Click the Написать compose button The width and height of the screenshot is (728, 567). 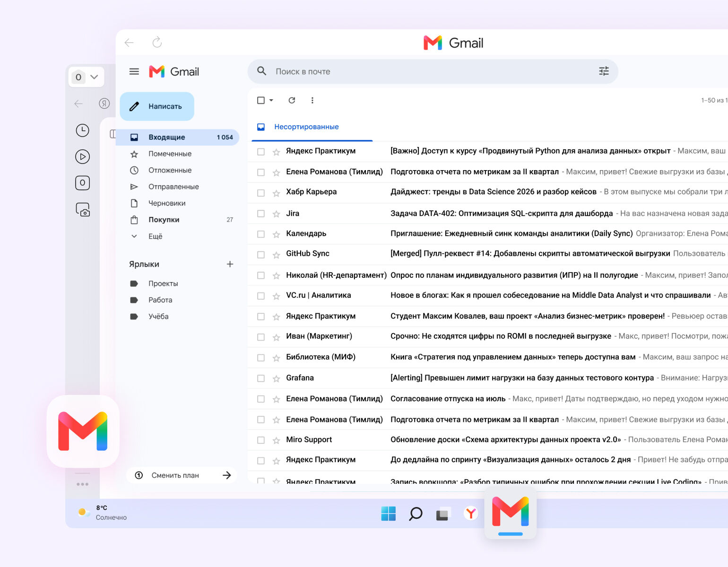[x=157, y=106]
